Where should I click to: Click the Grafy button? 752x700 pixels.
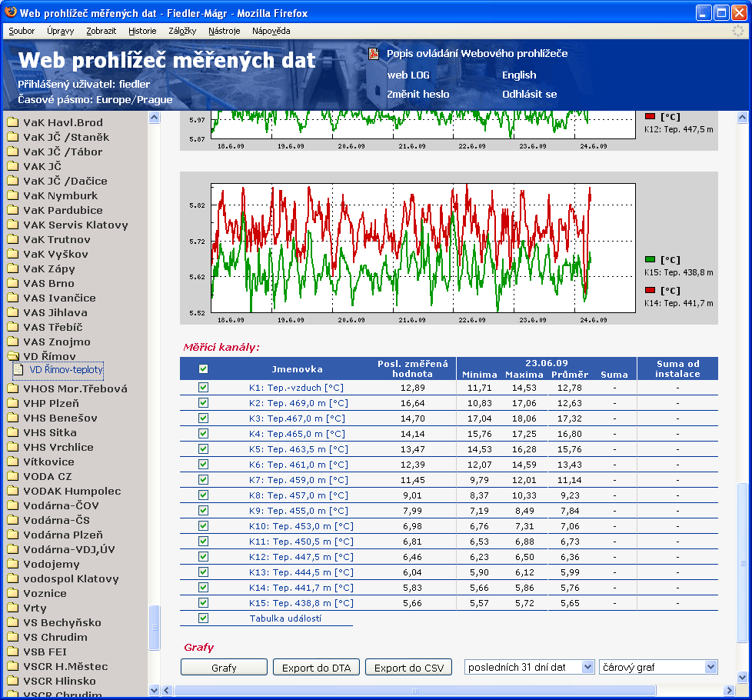tap(224, 668)
